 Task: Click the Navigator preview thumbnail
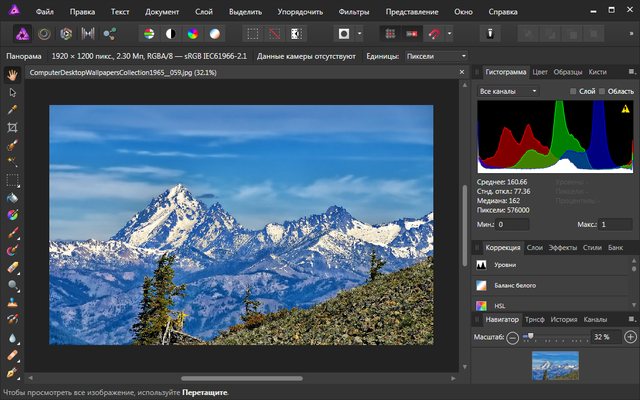coord(556,365)
